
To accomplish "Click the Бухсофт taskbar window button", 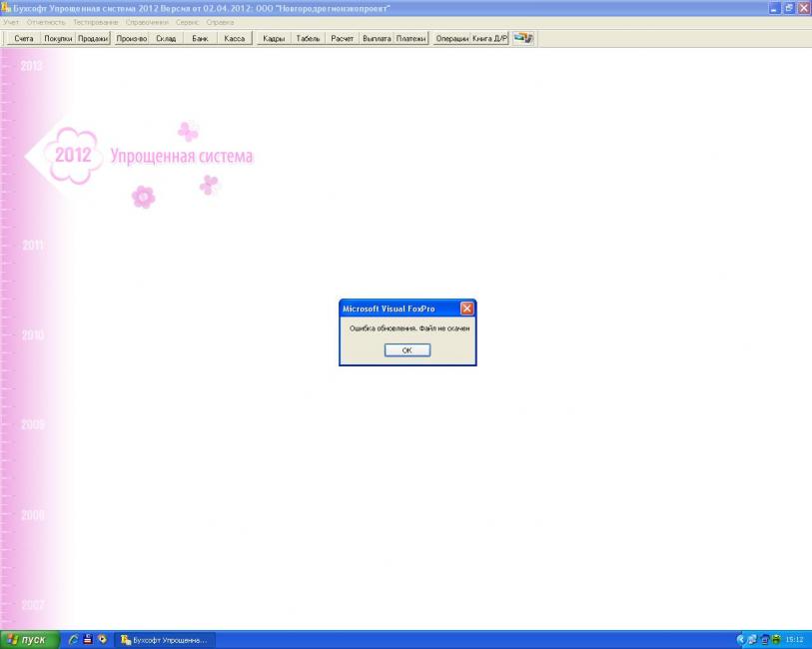I will tap(164, 639).
